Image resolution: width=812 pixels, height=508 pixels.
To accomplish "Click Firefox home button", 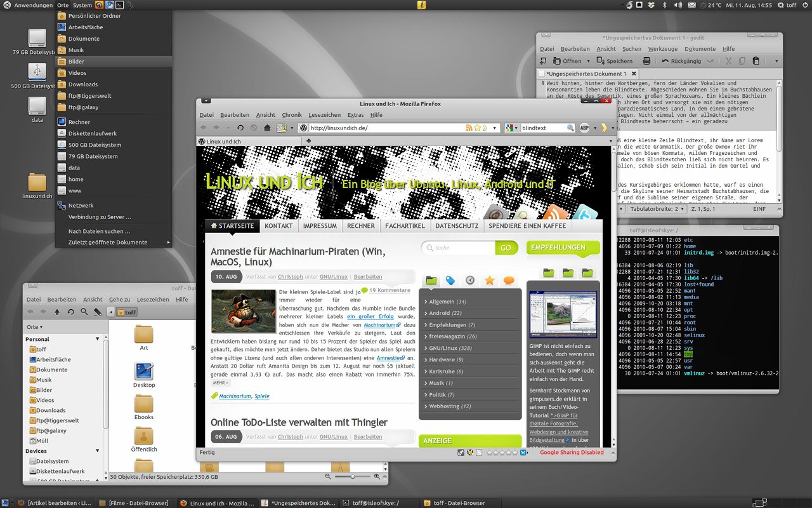I will coord(267,128).
